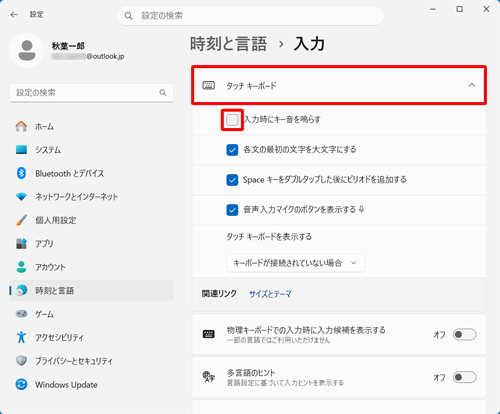Maximize the Settings window

click(x=459, y=9)
